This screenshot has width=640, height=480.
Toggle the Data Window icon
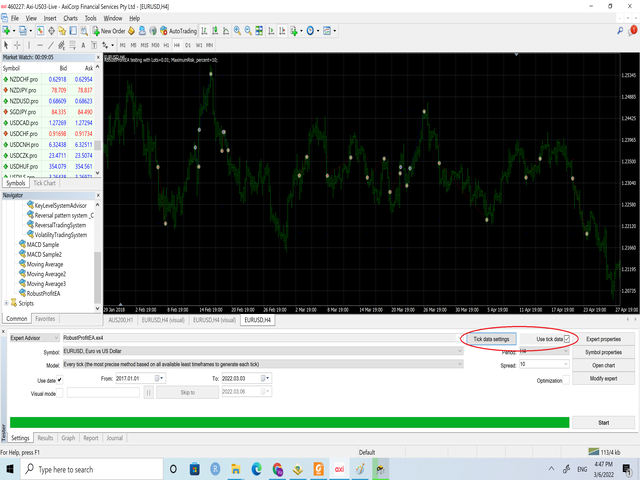tap(51, 31)
